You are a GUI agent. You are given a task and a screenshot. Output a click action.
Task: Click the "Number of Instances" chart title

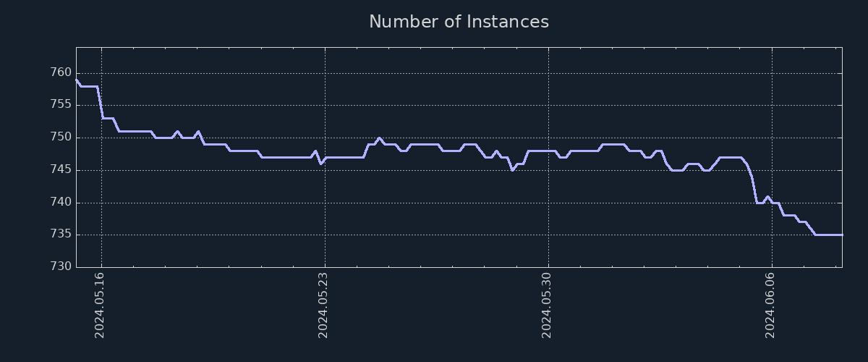pos(459,22)
